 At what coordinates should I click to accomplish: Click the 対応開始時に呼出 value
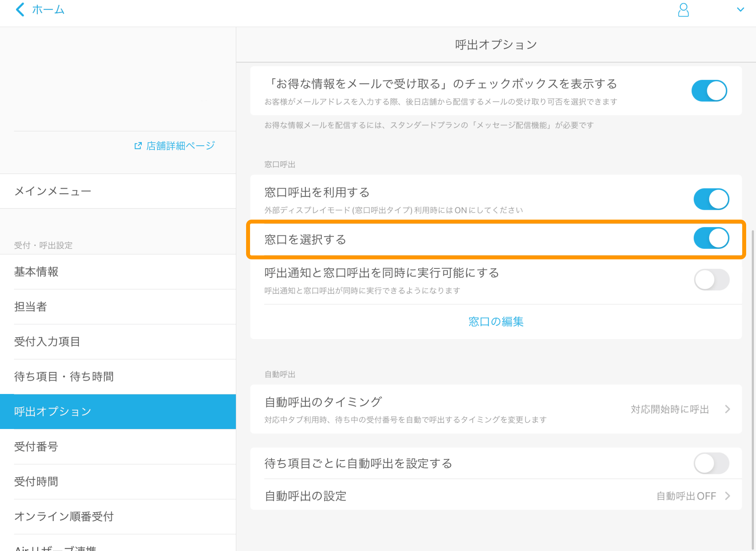point(670,409)
